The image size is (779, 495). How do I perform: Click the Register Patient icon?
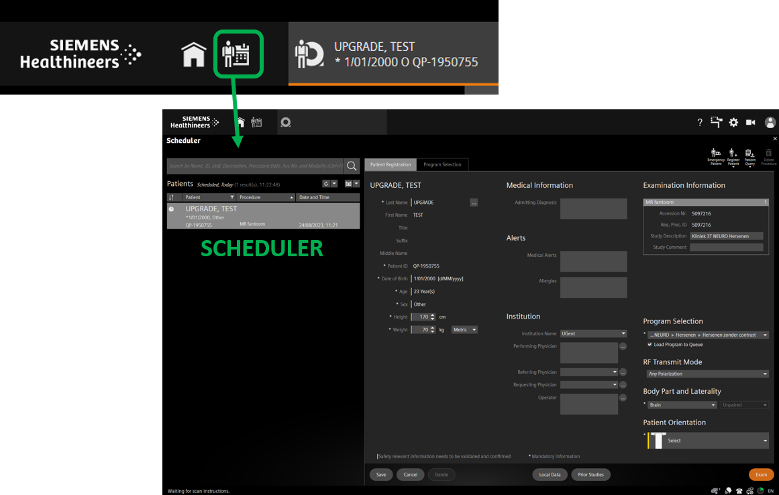733,154
